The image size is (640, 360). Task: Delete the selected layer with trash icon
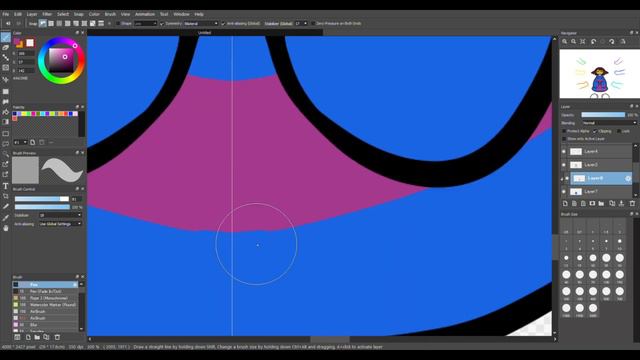pos(632,203)
